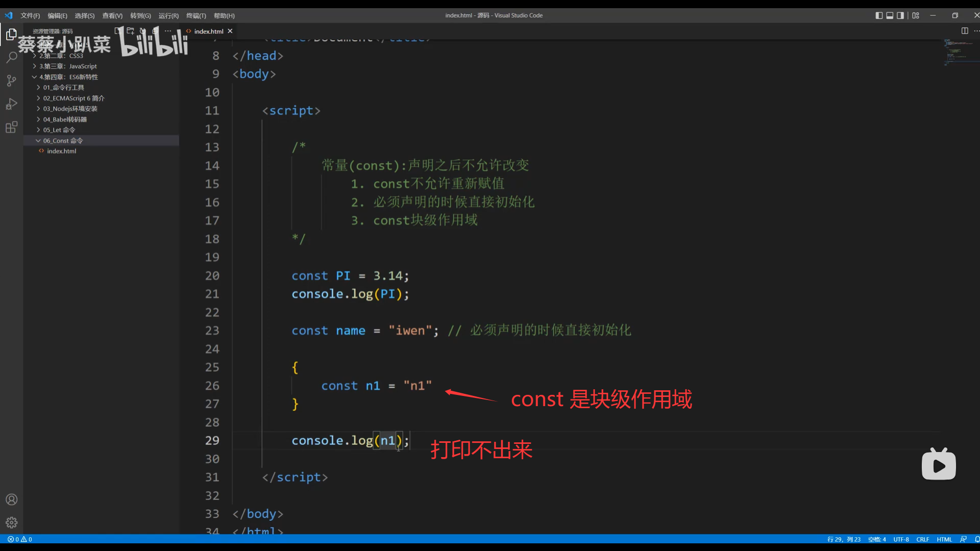980x551 pixels.
Task: Open the 文件(F) menu
Action: (x=30, y=16)
